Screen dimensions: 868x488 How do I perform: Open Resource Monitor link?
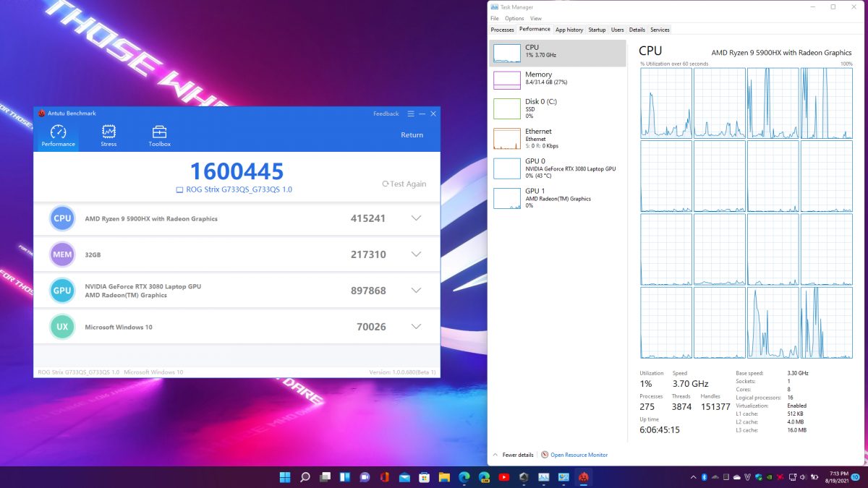click(x=579, y=455)
